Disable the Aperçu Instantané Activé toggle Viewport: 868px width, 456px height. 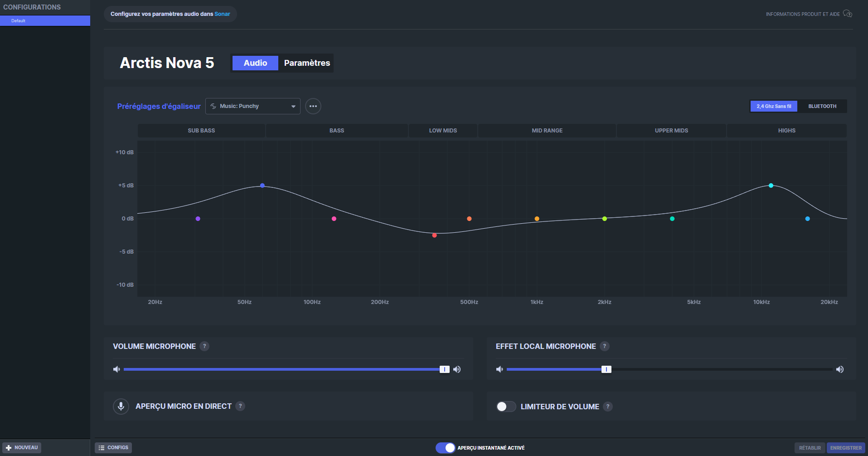click(445, 448)
